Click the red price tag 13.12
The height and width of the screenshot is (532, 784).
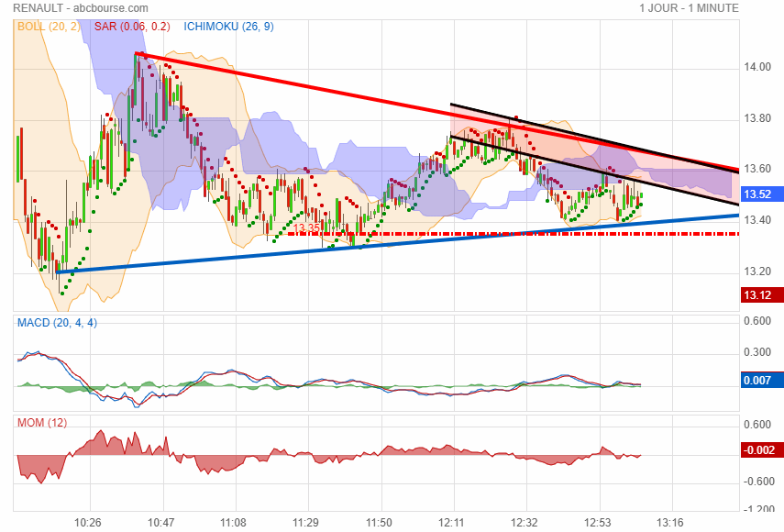pos(761,295)
